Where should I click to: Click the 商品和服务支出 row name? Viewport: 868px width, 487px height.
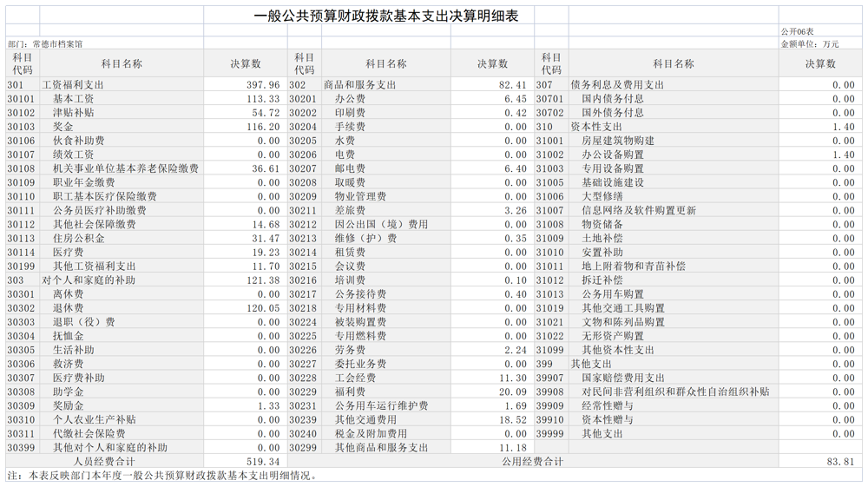click(360, 85)
